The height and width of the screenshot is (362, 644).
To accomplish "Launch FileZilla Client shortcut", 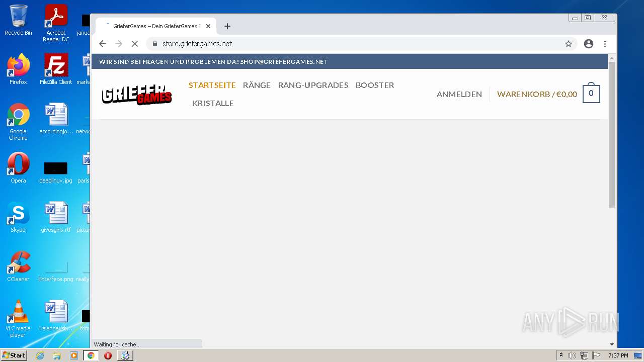I will [x=56, y=69].
